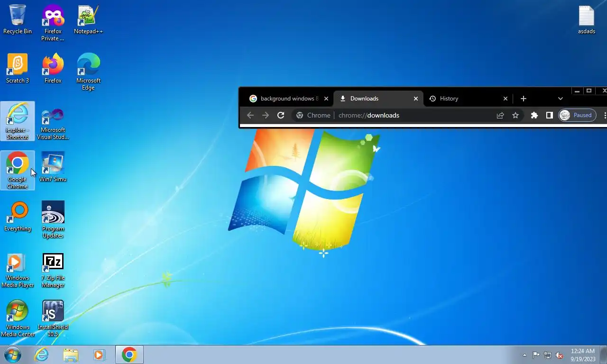Click Chrome's Back arrow button
607x364 pixels.
250,115
